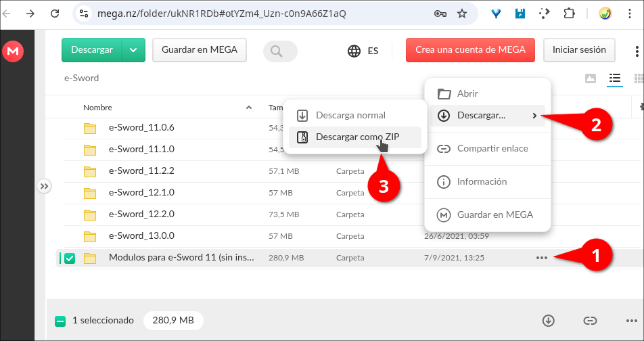Select Información in context menu

point(487,181)
